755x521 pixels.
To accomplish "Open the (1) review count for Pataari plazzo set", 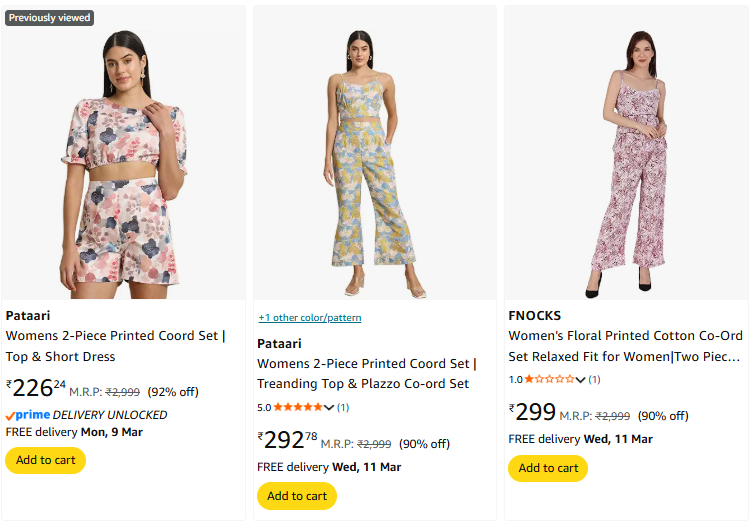I will (x=343, y=407).
